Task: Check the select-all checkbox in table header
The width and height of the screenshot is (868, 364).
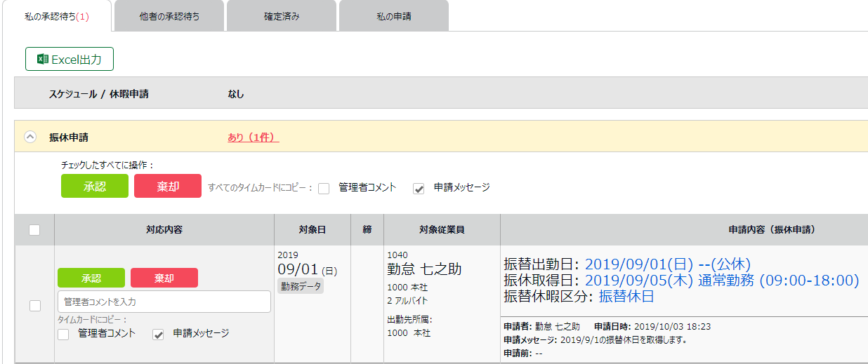Action: coord(34,229)
